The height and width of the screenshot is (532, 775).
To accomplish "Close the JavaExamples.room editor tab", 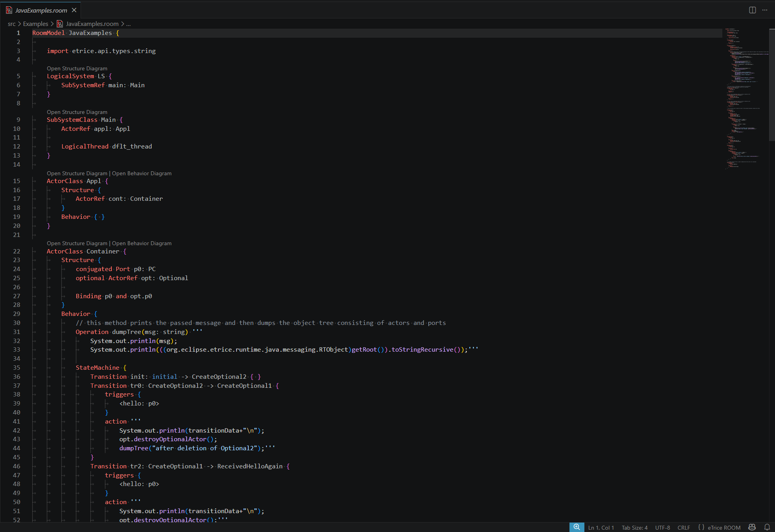I will pyautogui.click(x=74, y=10).
